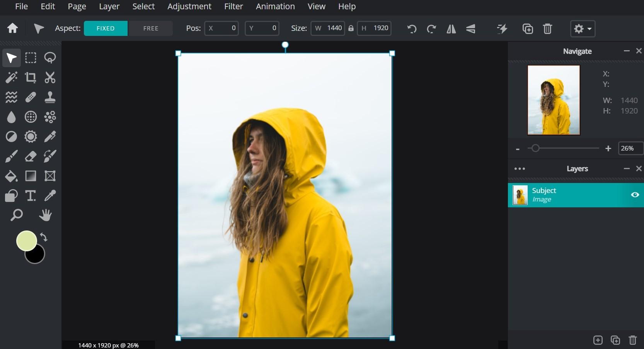Screen dimensions: 644x349
Task: Pick the Magic Wand tool
Action: pos(11,78)
